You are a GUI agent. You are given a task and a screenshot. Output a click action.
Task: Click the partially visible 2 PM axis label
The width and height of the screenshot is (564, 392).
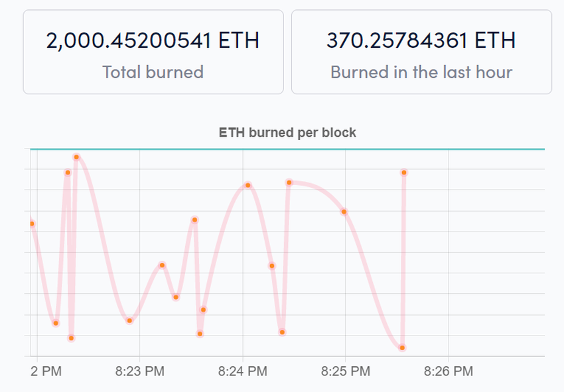46,371
